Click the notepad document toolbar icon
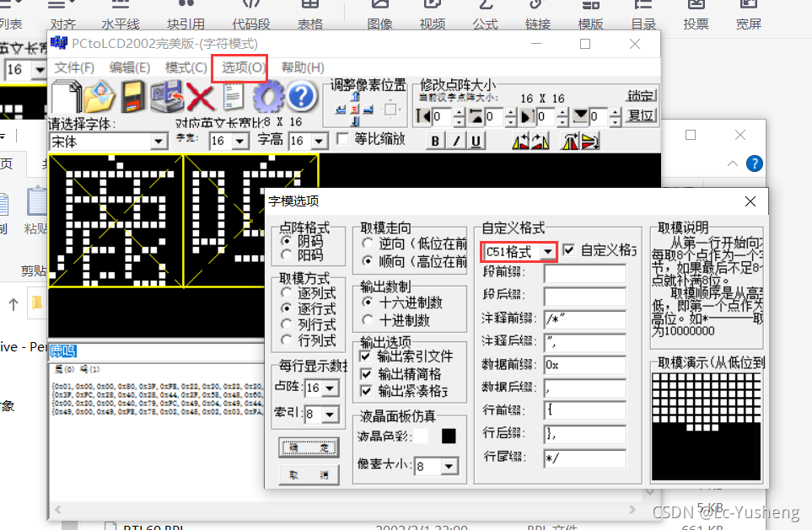The height and width of the screenshot is (530, 812). (x=234, y=97)
